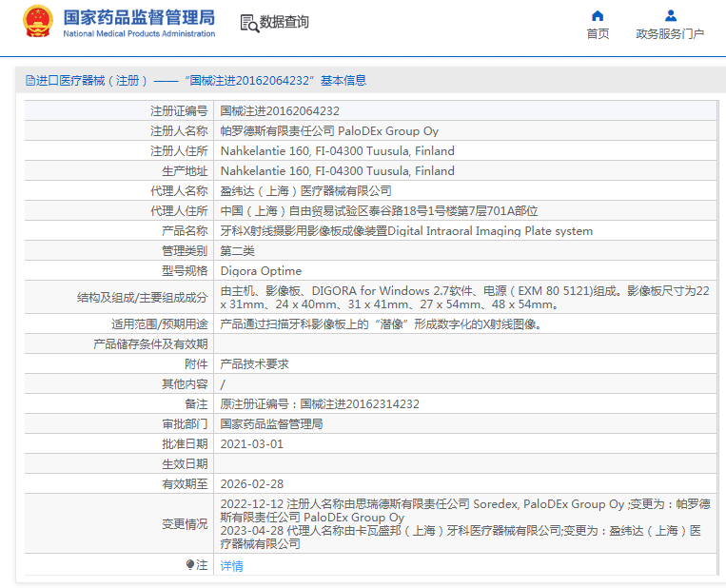Select the Digora Optime model value

[261, 271]
